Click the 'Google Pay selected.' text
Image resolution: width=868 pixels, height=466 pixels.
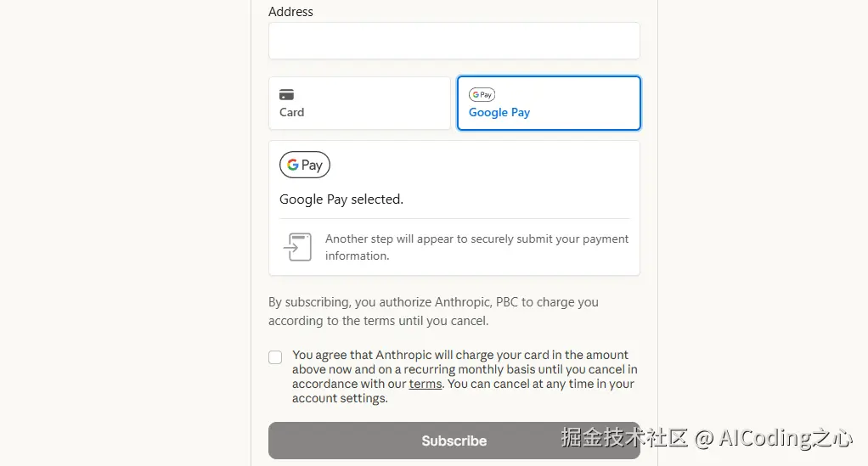pos(341,199)
